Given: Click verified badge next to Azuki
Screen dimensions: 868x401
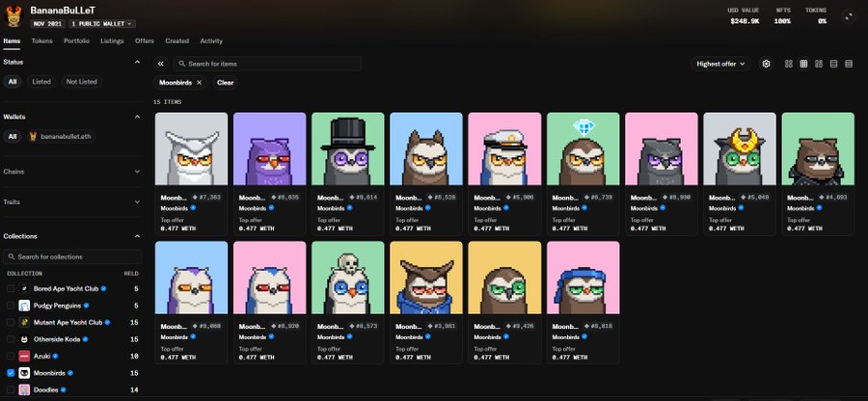Looking at the screenshot, I should coord(55,357).
